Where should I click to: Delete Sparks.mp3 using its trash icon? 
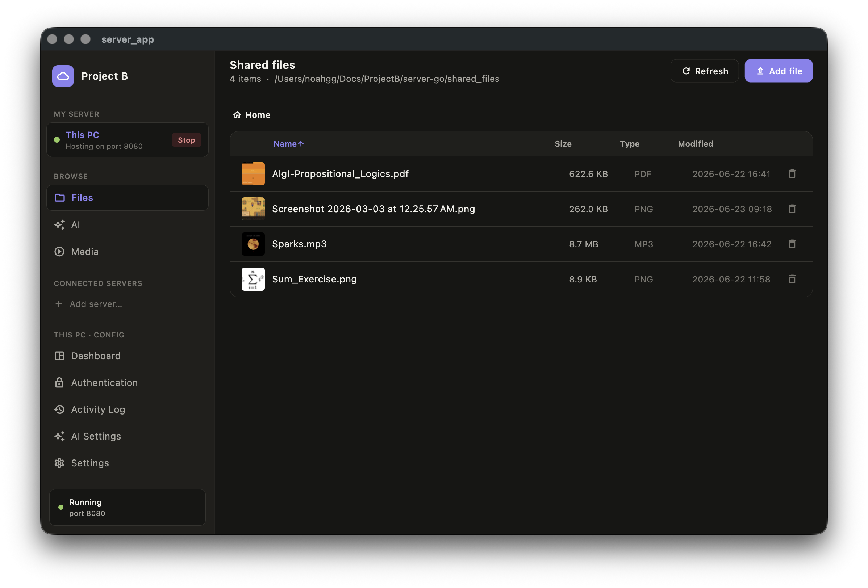[792, 244]
